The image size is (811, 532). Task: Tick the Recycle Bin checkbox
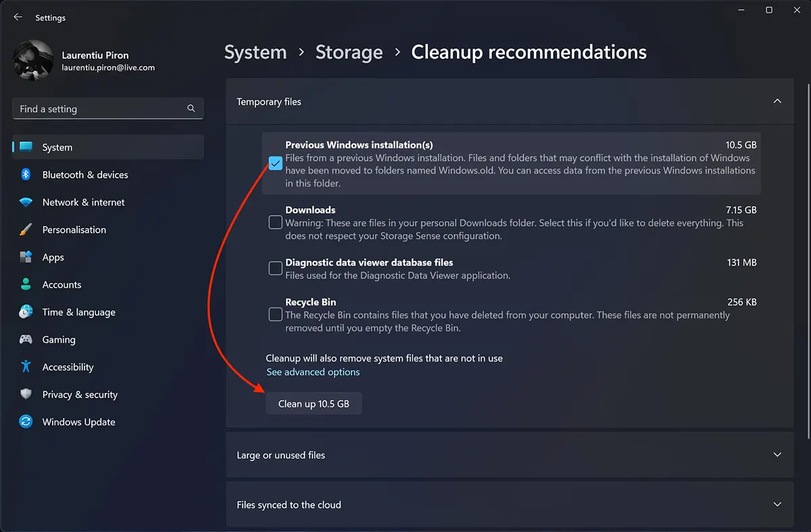click(x=275, y=314)
